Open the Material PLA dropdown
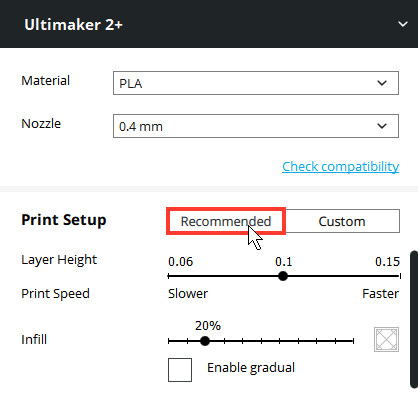The image size is (418, 418). point(256,83)
